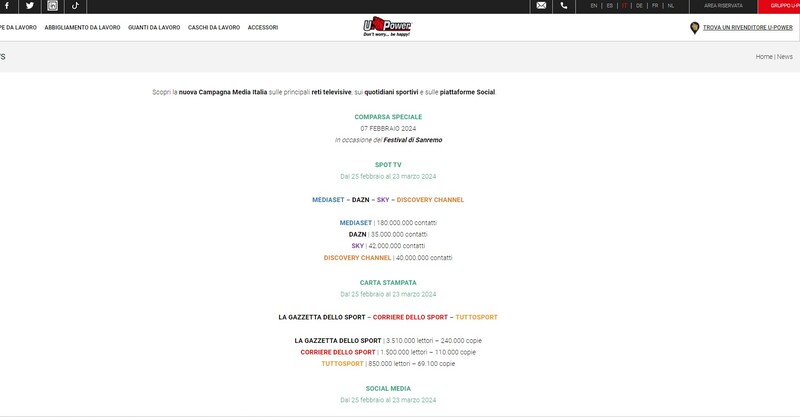This screenshot has width=800, height=417.
Task: Open the Instagram social icon
Action: pos(53,6)
